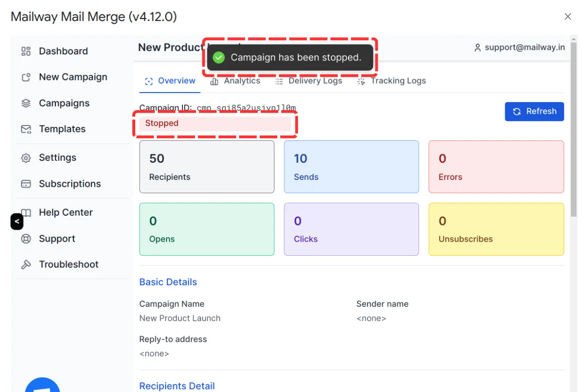Click the Sends stat card
588x392 pixels.
pyautogui.click(x=351, y=167)
